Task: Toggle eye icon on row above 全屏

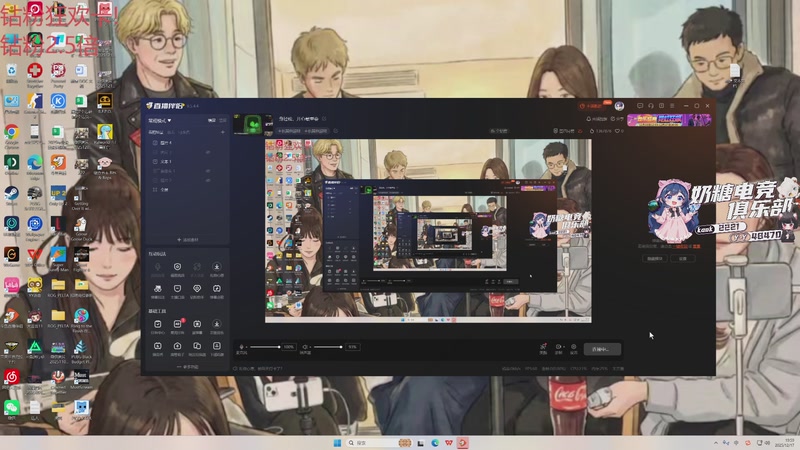Action: click(x=208, y=180)
